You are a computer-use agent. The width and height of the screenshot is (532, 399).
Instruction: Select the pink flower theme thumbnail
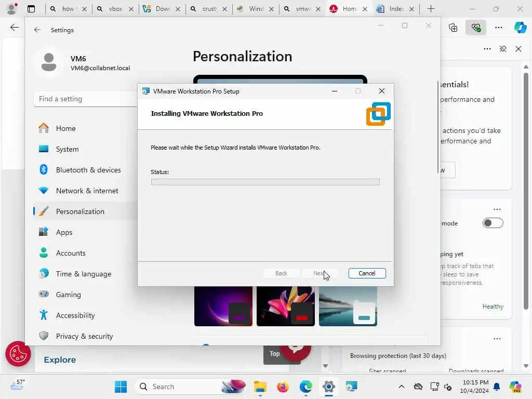(286, 306)
